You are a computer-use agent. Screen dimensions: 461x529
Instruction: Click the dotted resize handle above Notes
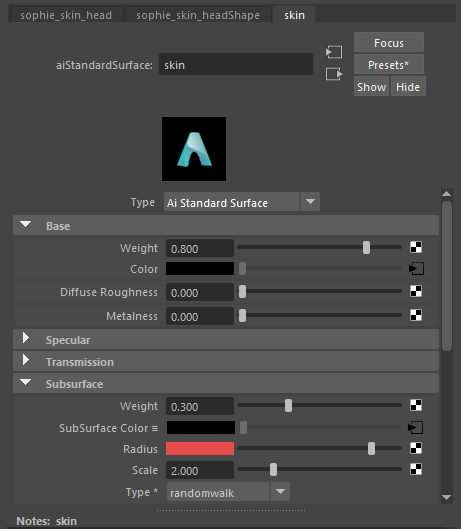231,510
